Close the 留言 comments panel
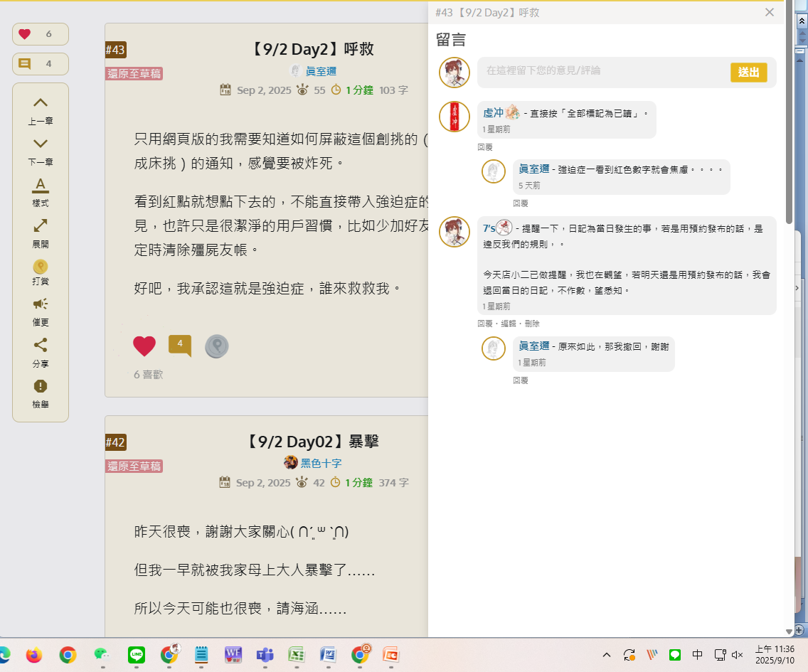Screen dimensions: 808x672 pos(770,12)
